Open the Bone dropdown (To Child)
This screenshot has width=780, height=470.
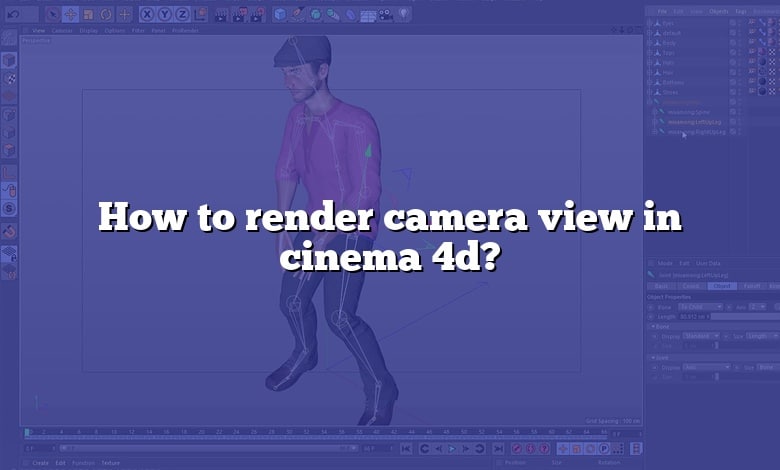[700, 307]
